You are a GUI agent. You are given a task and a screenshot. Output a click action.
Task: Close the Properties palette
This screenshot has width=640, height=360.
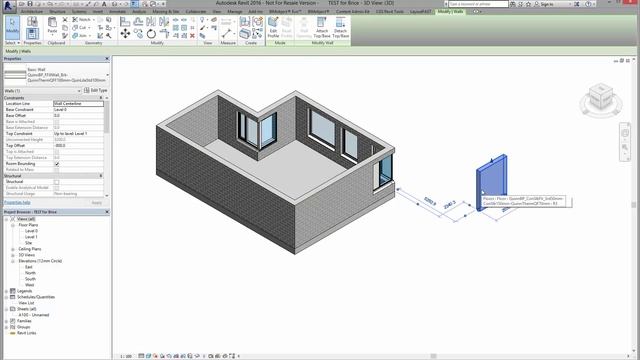[x=107, y=59]
